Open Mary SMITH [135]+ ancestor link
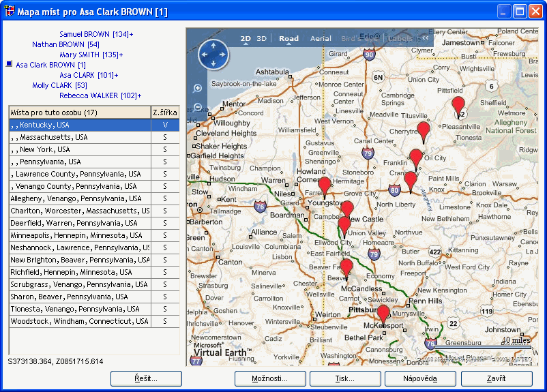Screen dimensions: 547x392 tap(91, 55)
